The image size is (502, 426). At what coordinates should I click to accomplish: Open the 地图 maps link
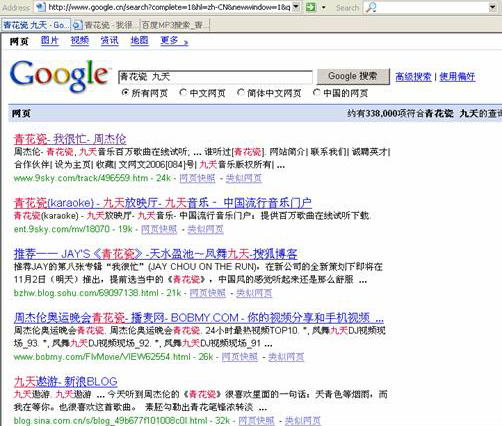[x=139, y=40]
